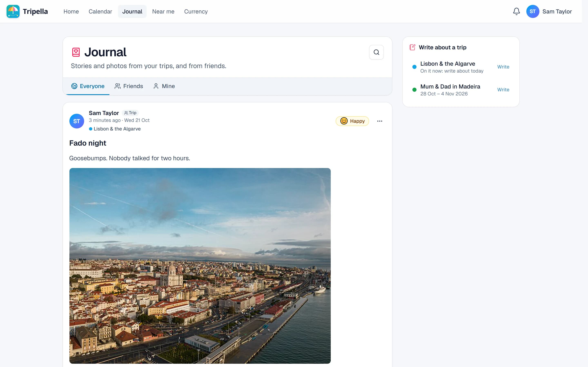Click the ST avatar in the top bar
This screenshot has width=588, height=367.
pyautogui.click(x=533, y=11)
